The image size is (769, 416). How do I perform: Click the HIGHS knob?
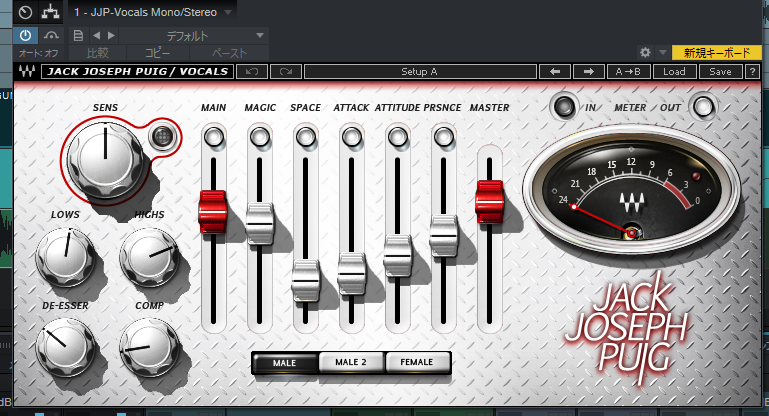click(150, 257)
